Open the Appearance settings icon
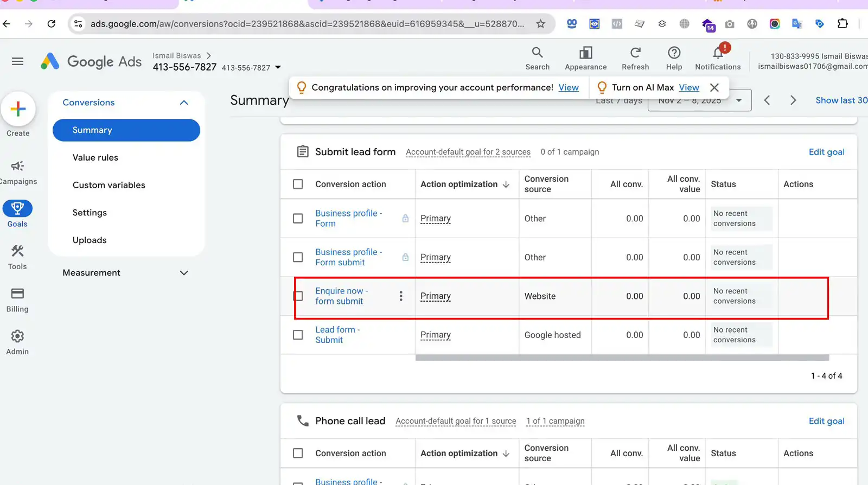Screen dimensions: 868x485 coord(585,59)
